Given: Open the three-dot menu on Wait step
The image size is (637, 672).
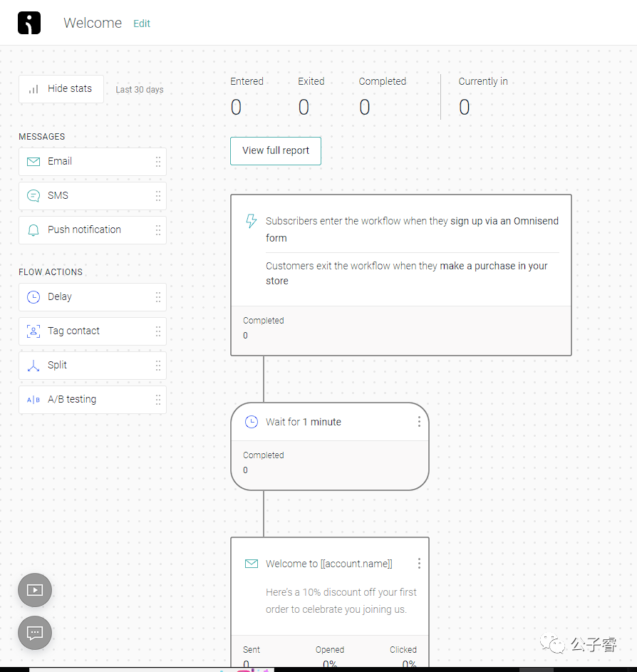Looking at the screenshot, I should tap(419, 422).
